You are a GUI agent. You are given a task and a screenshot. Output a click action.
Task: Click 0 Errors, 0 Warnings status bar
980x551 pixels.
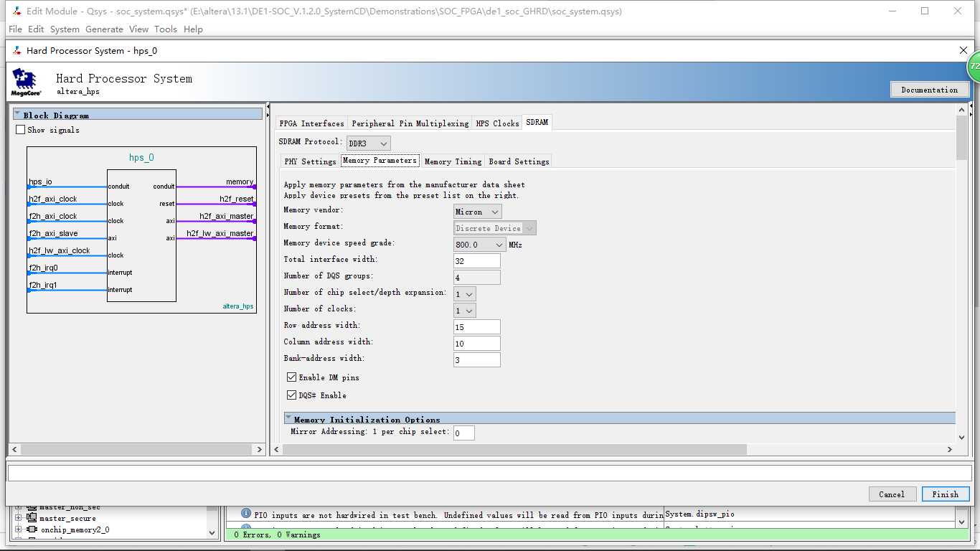595,534
